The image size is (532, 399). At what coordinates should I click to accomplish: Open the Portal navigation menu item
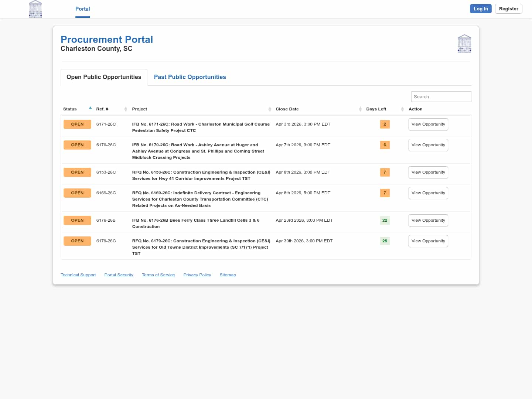[82, 9]
